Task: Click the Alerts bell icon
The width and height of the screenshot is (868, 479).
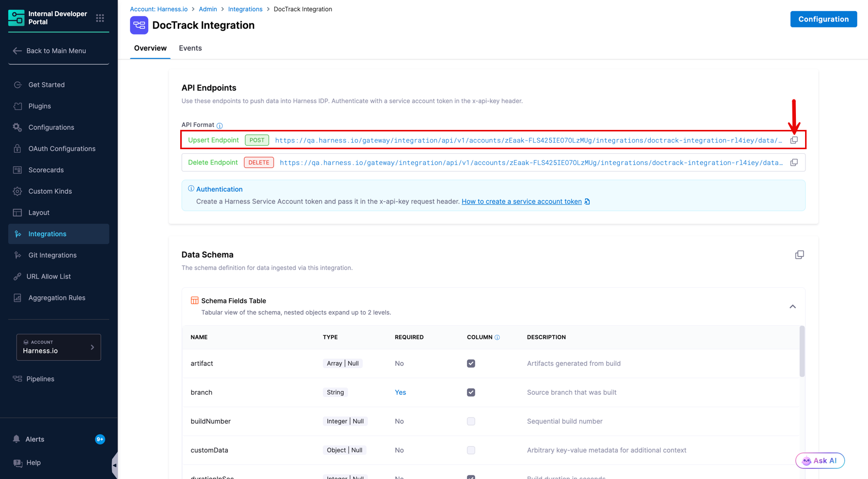Action: (17, 439)
